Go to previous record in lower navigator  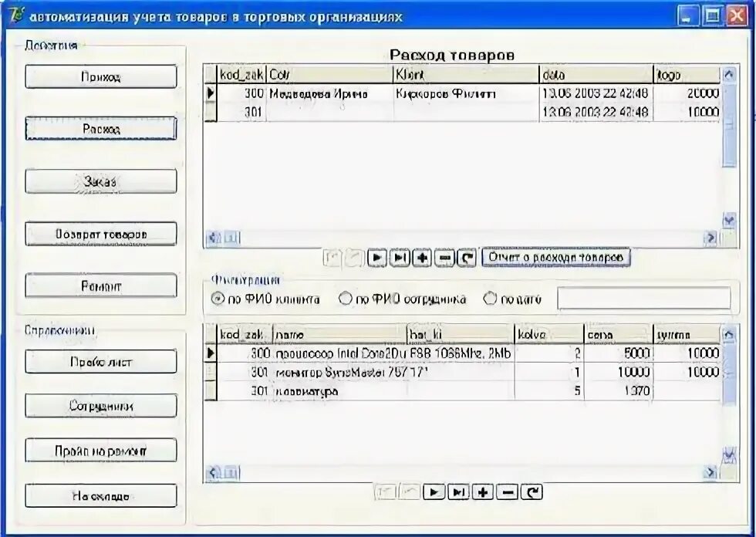coord(410,492)
